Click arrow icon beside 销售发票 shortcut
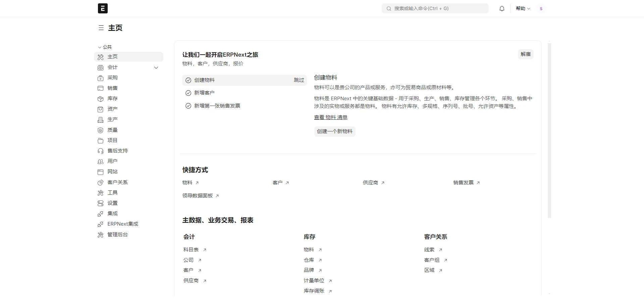Viewport: 644px width, 298px height. click(x=478, y=183)
